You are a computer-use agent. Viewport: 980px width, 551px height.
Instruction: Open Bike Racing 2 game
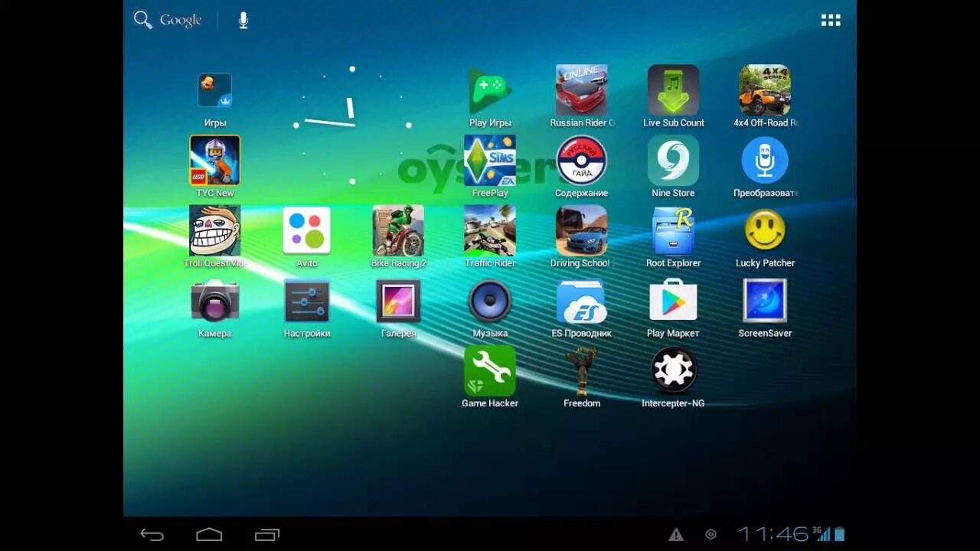(x=398, y=230)
